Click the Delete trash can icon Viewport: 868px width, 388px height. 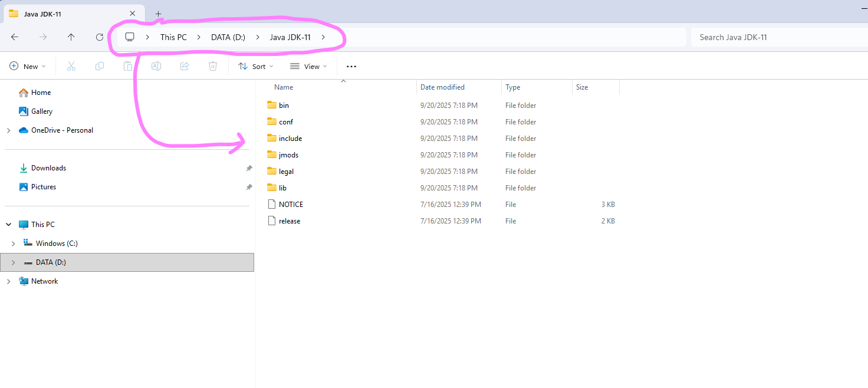213,66
